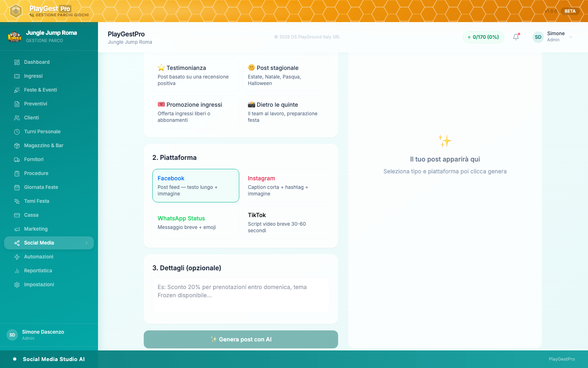Click the Turni Personale clock icon
Screen dimensions: 588x368
pyautogui.click(x=17, y=132)
